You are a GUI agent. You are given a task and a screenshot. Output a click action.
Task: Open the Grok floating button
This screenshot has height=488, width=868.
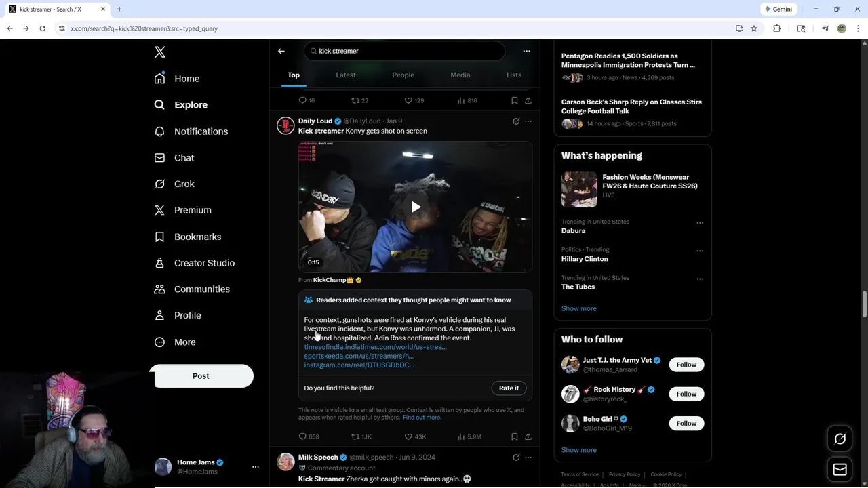point(840,439)
